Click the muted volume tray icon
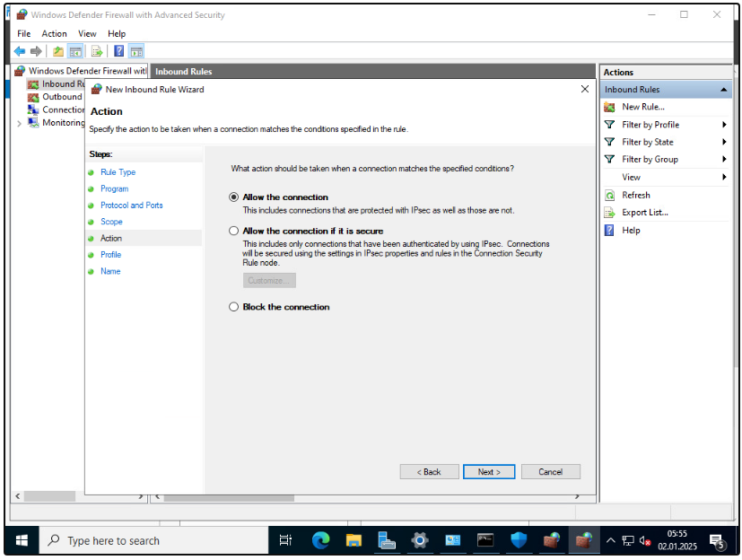 (644, 540)
